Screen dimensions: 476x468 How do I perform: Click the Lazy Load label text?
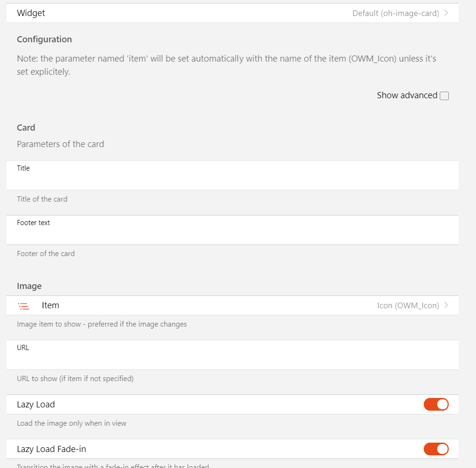point(36,405)
